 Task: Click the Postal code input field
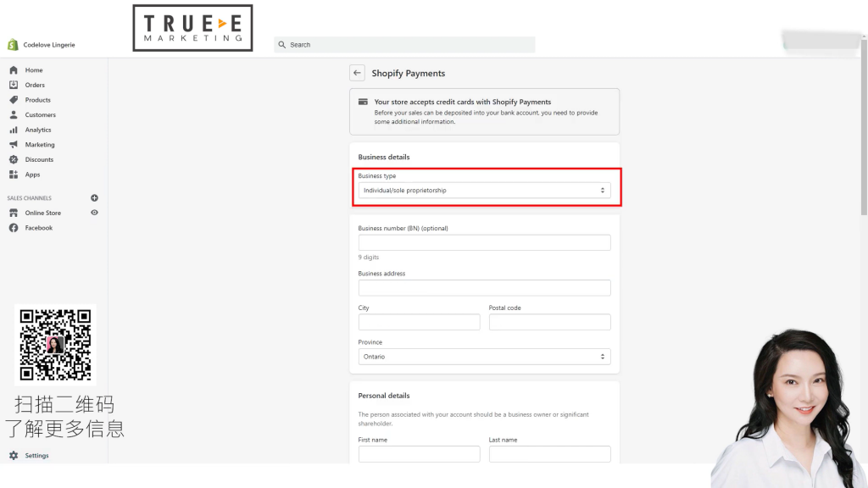(549, 322)
